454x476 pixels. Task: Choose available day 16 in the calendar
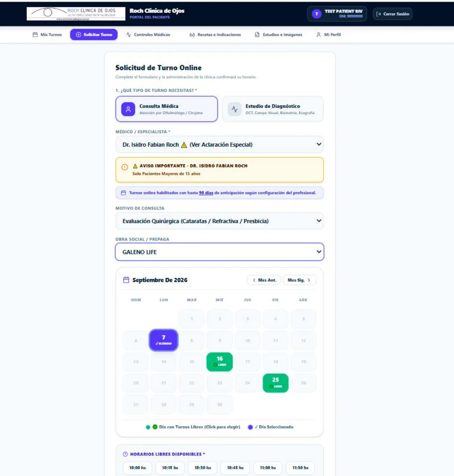(220, 362)
